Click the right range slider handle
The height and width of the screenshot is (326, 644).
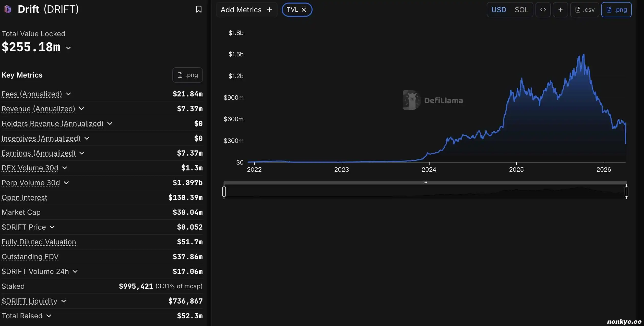pos(626,191)
